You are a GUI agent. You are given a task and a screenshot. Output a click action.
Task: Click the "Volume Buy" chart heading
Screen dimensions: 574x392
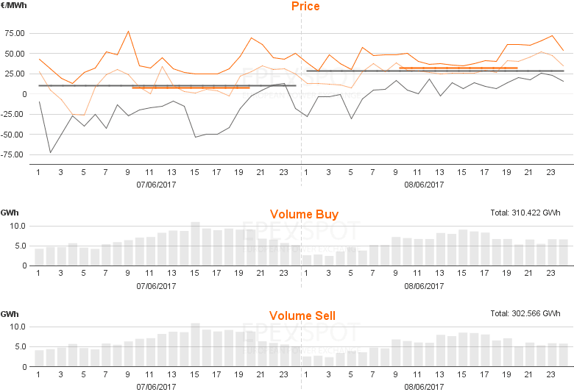(304, 215)
